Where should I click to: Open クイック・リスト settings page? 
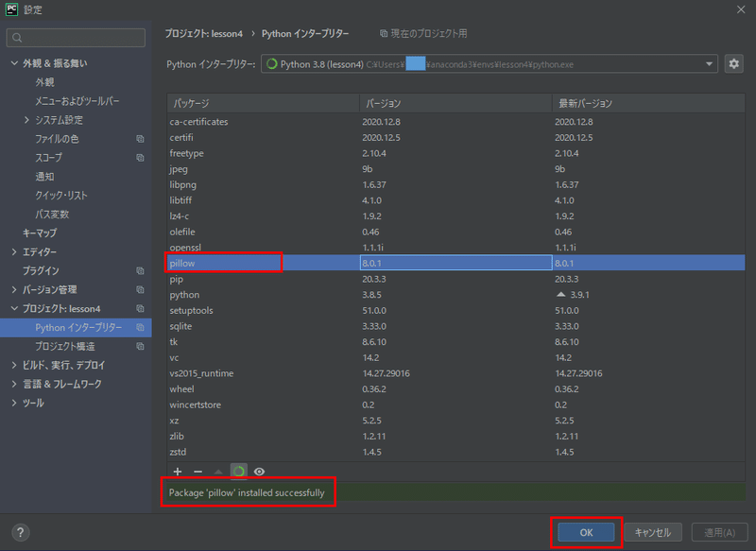coord(61,196)
